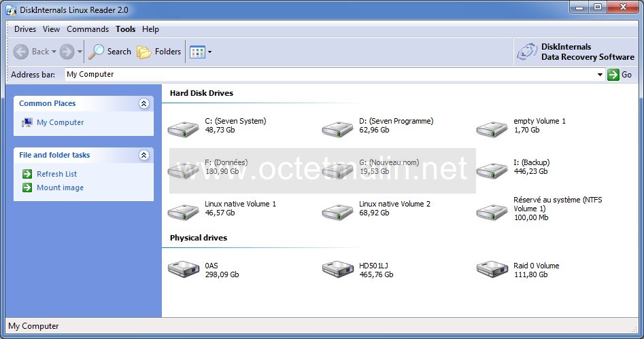Click the 'Physical drives' group header
Image resolution: width=644 pixels, height=339 pixels.
click(199, 238)
